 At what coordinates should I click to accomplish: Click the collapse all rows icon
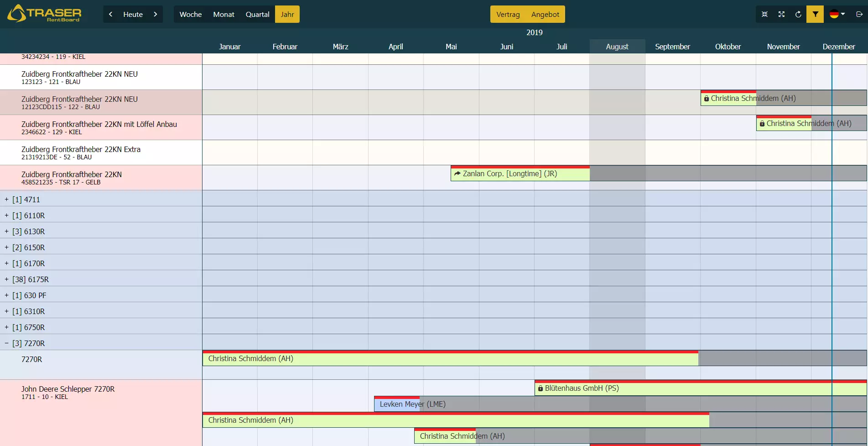(764, 14)
